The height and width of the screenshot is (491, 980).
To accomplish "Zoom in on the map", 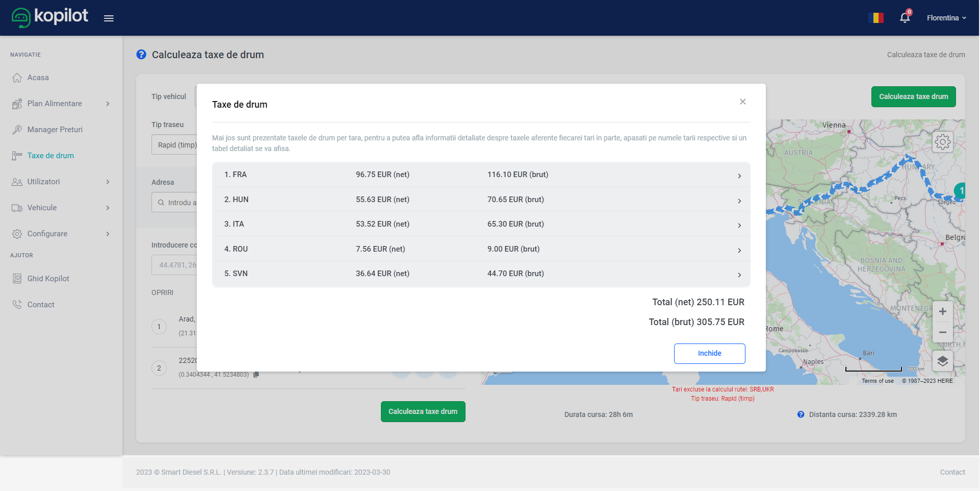I will (x=942, y=311).
